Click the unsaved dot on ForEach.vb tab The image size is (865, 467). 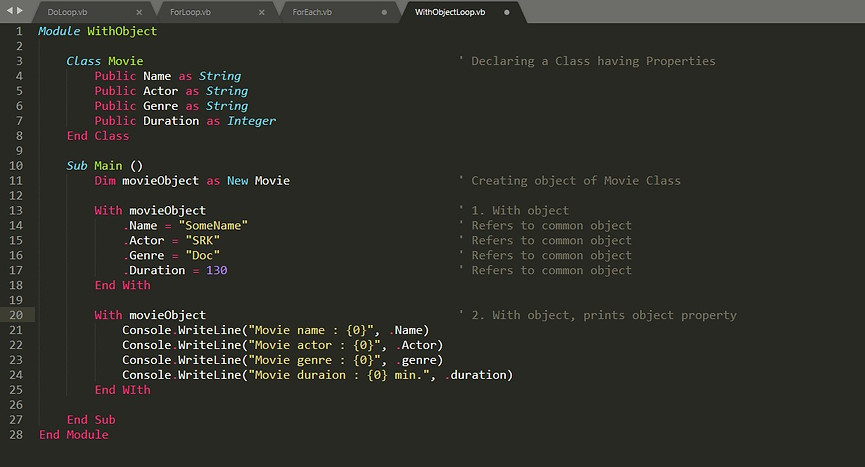click(384, 12)
